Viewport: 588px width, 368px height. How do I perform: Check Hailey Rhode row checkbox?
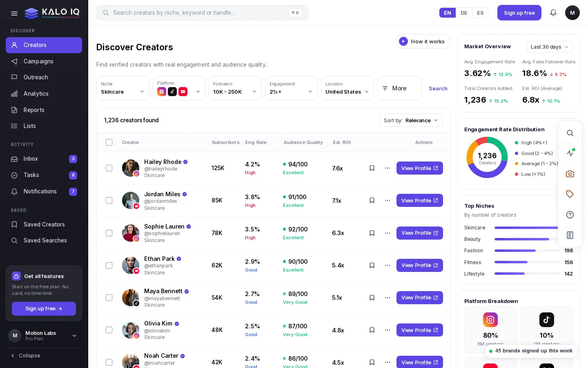[x=109, y=168]
